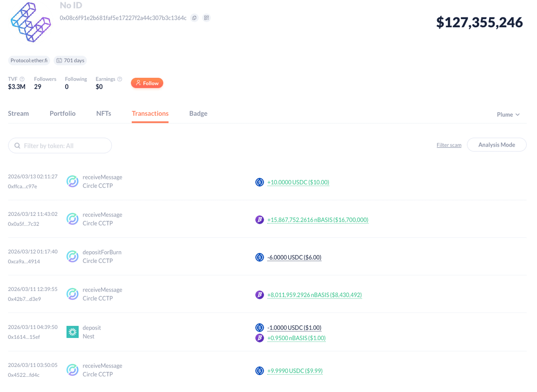
Task: Focus the Filter by token input
Action: click(60, 146)
